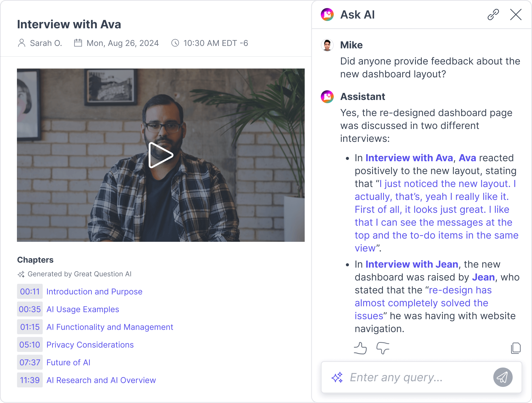Viewport: 532px width, 403px height.
Task: Close the Ask AI panel
Action: [516, 15]
